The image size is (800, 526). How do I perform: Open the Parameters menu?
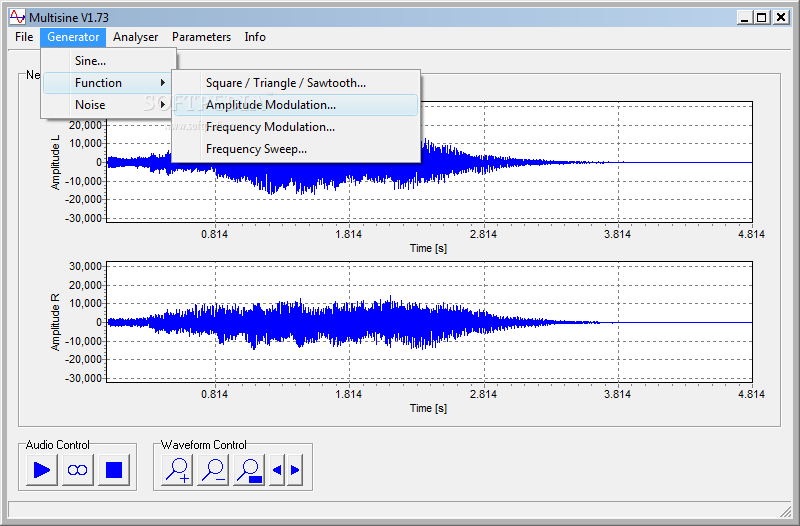point(201,37)
